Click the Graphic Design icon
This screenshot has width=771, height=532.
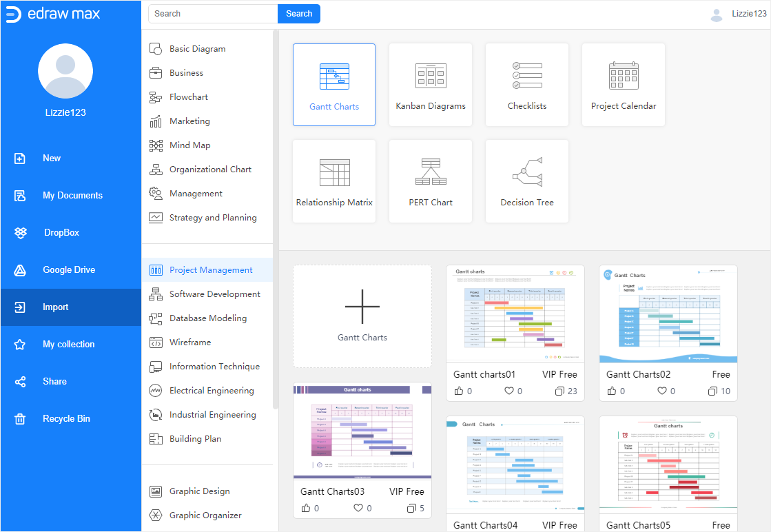pos(156,491)
